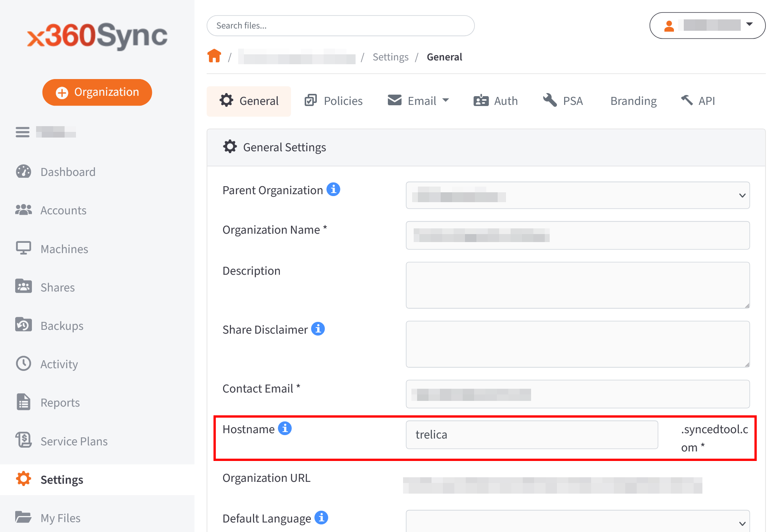Click the My Files open folder icon
The image size is (778, 532).
click(x=24, y=517)
